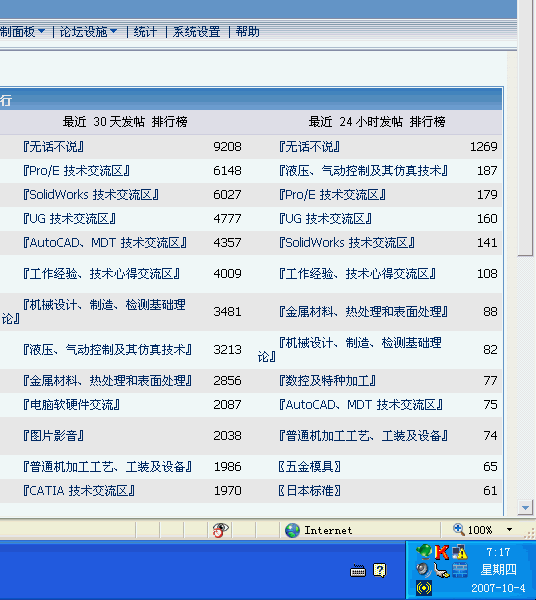Open the firewall brick wall tray icon
The width and height of the screenshot is (536, 600).
tap(459, 570)
